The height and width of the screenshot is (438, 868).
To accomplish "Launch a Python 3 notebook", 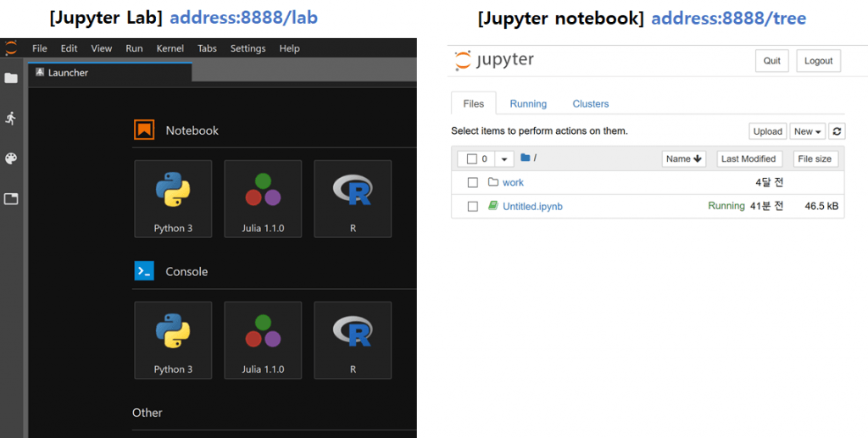I will pyautogui.click(x=173, y=198).
